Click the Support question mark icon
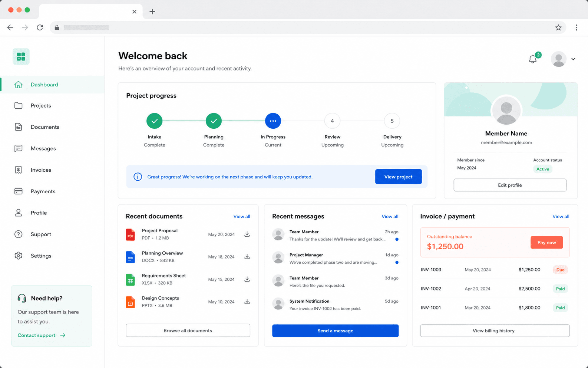 pos(18,234)
